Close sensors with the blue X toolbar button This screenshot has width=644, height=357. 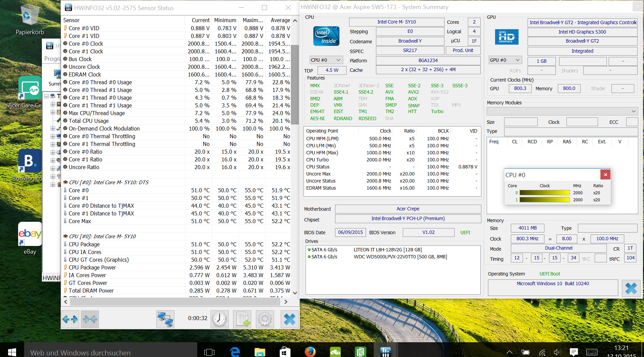coord(289,319)
